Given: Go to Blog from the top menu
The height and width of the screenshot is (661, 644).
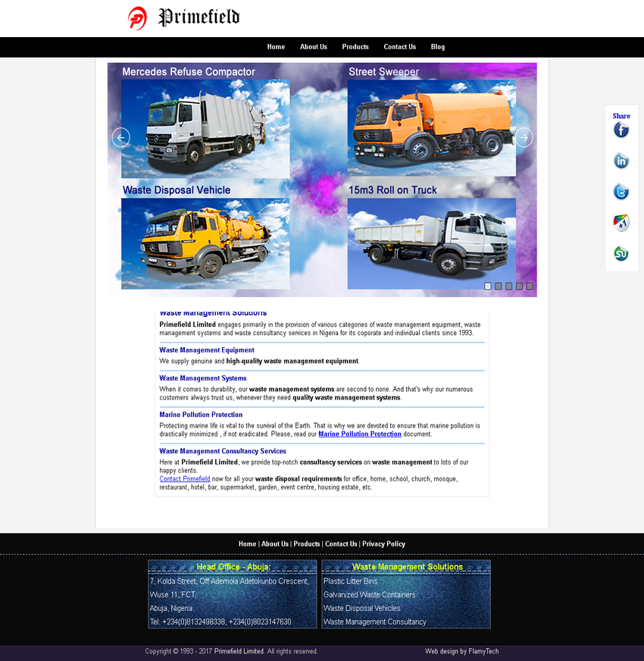Looking at the screenshot, I should pos(438,47).
